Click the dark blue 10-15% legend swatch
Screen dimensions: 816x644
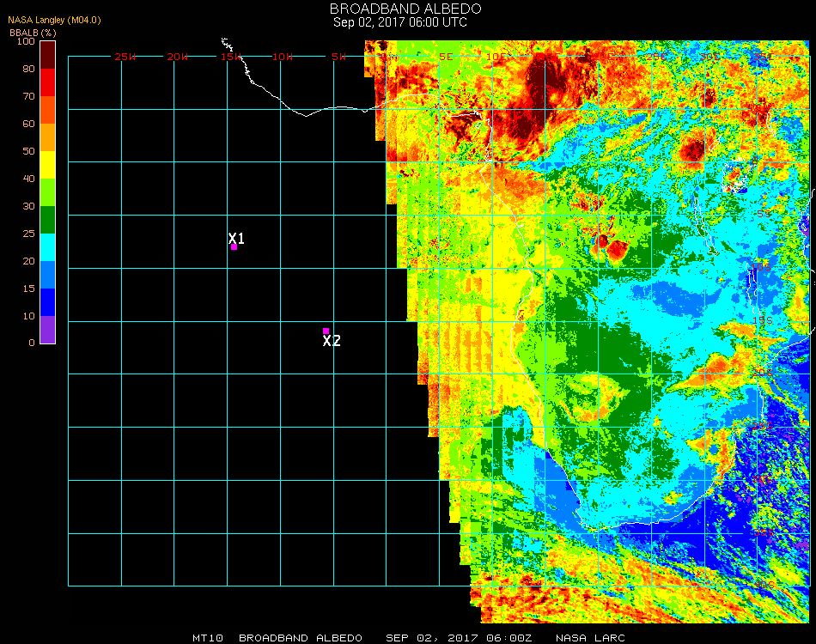tap(48, 302)
